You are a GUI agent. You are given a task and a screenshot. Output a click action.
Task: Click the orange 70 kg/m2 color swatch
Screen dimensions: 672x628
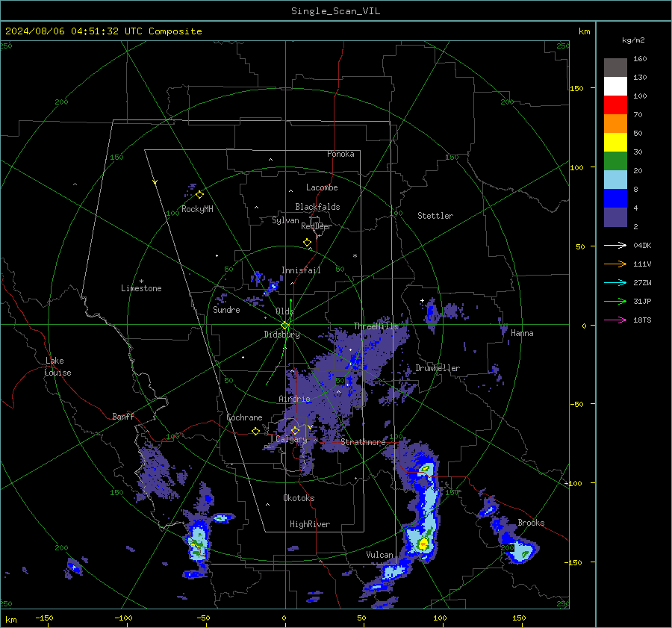(615, 123)
